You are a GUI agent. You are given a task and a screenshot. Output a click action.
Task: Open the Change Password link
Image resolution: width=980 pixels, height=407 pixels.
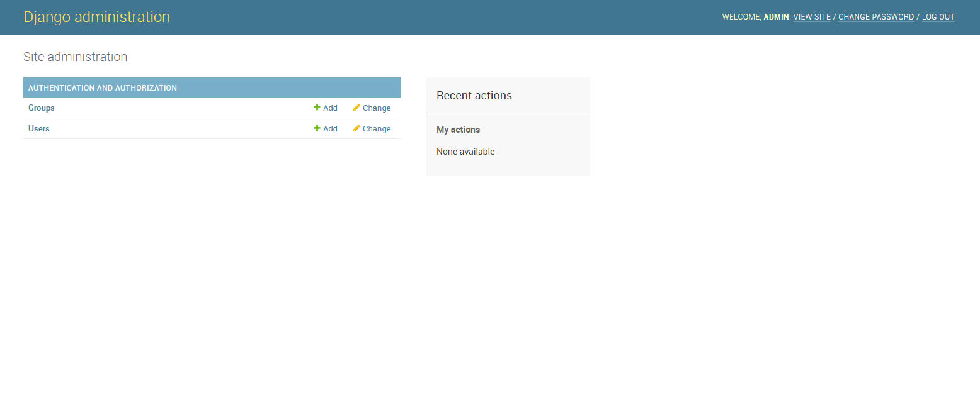pyautogui.click(x=876, y=17)
